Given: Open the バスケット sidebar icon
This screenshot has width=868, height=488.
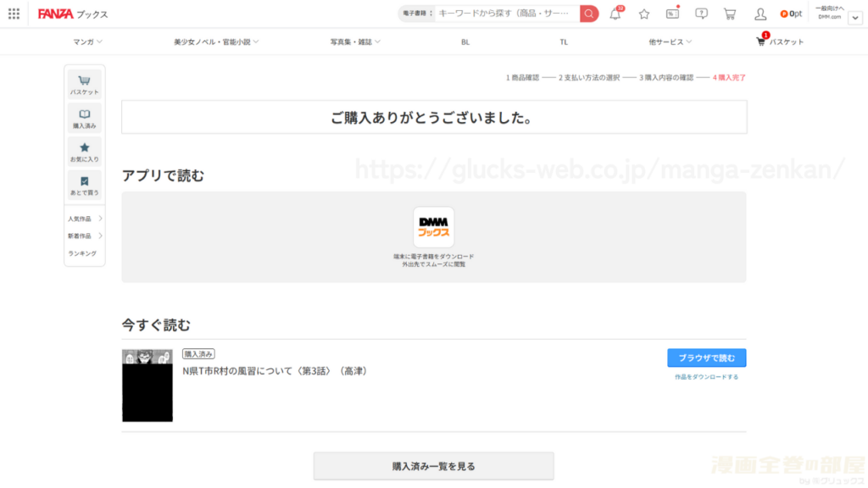Looking at the screenshot, I should (84, 85).
